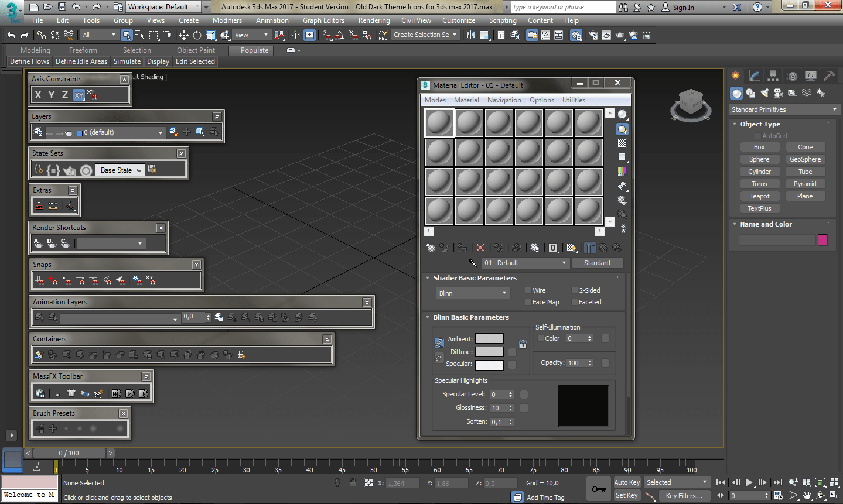
Task: Click the Select and Move tool
Action: [184, 35]
